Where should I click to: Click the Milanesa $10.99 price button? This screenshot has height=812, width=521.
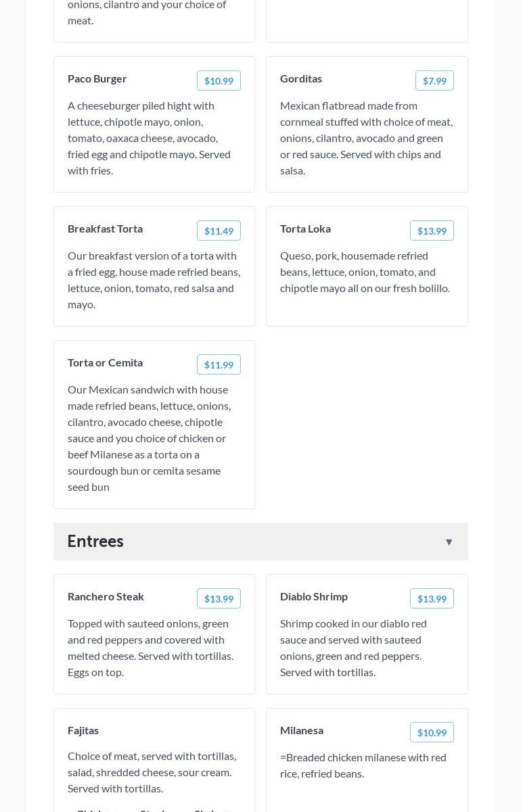click(432, 732)
